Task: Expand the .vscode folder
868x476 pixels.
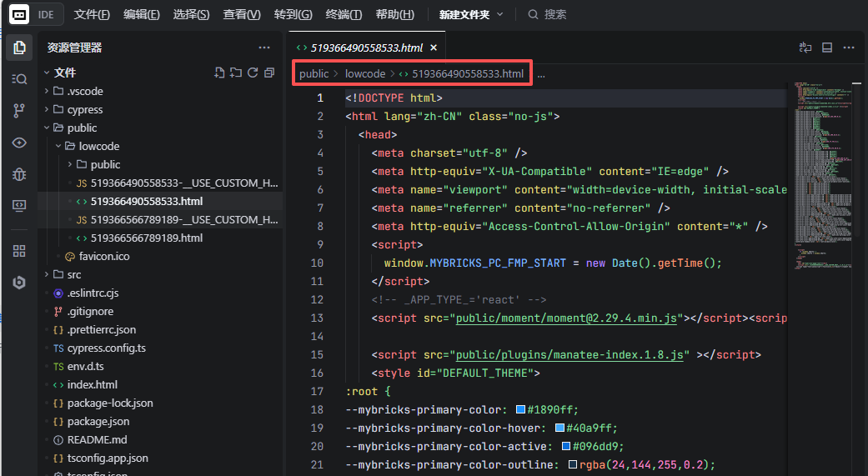Action: point(84,91)
